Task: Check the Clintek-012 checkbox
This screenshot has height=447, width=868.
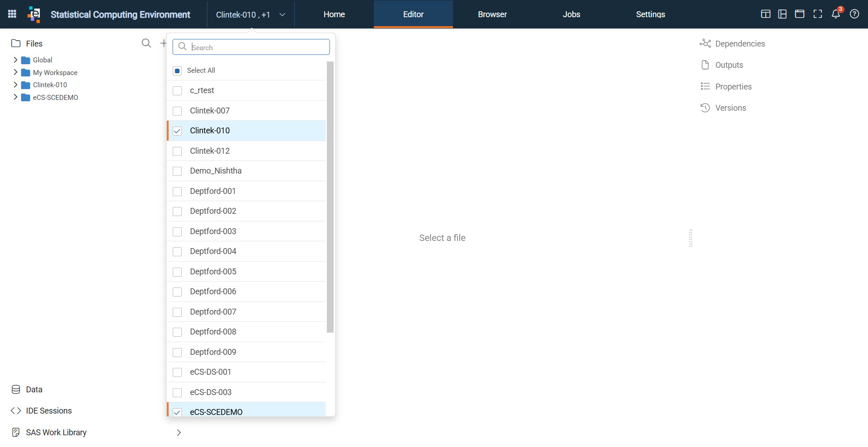Action: click(x=177, y=151)
